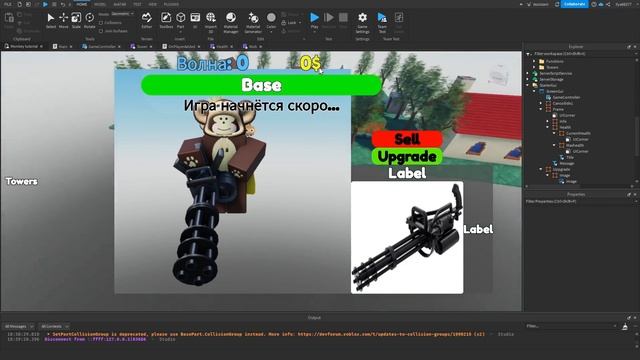The image size is (640, 360).
Task: Collapse the StarterGui tree node
Action: click(x=528, y=85)
